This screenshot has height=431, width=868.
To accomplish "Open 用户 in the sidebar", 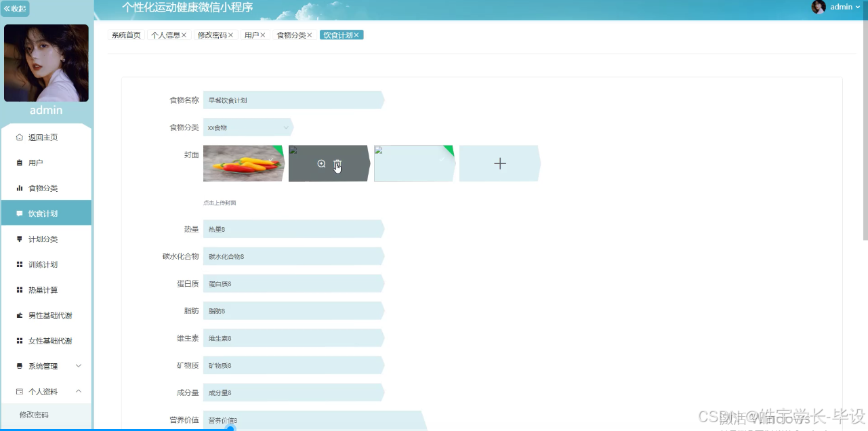I will [46, 163].
